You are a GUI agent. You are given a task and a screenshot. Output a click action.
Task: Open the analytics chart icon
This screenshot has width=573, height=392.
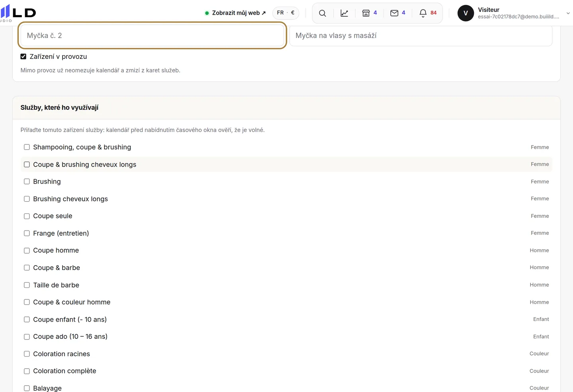click(x=344, y=13)
